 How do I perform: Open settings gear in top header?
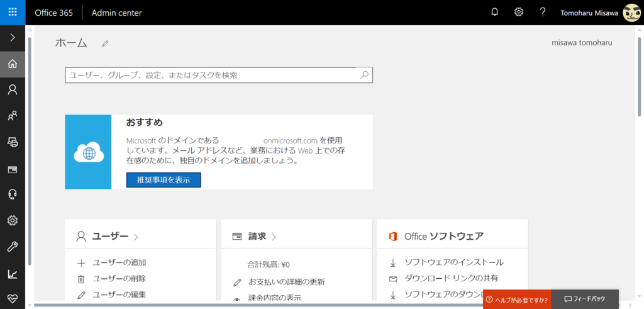coord(519,13)
